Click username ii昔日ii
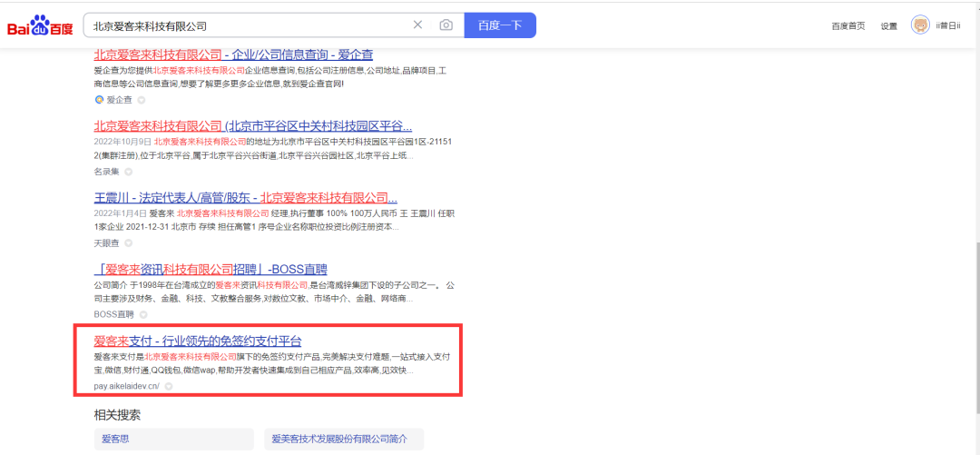This screenshot has height=455, width=980. 948,25
